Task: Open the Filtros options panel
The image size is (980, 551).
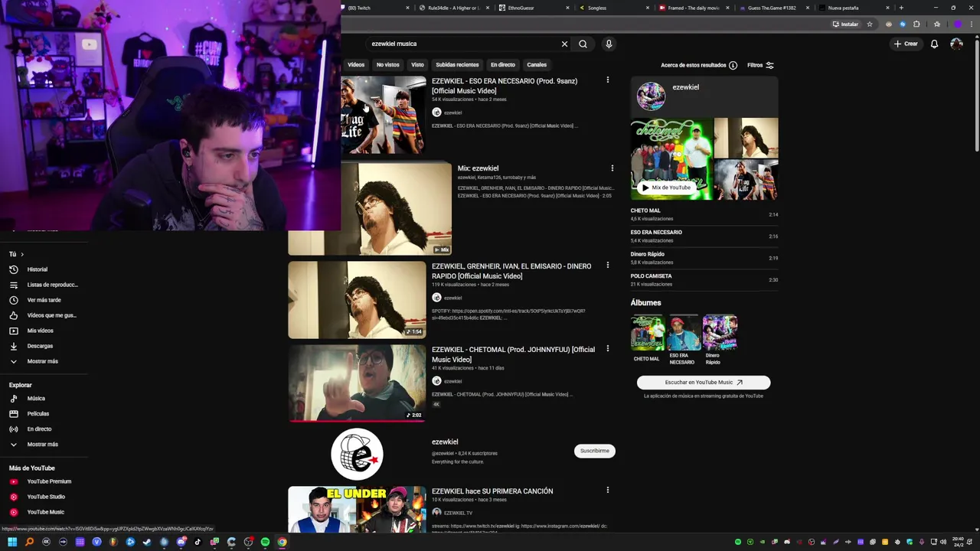Action: (760, 65)
